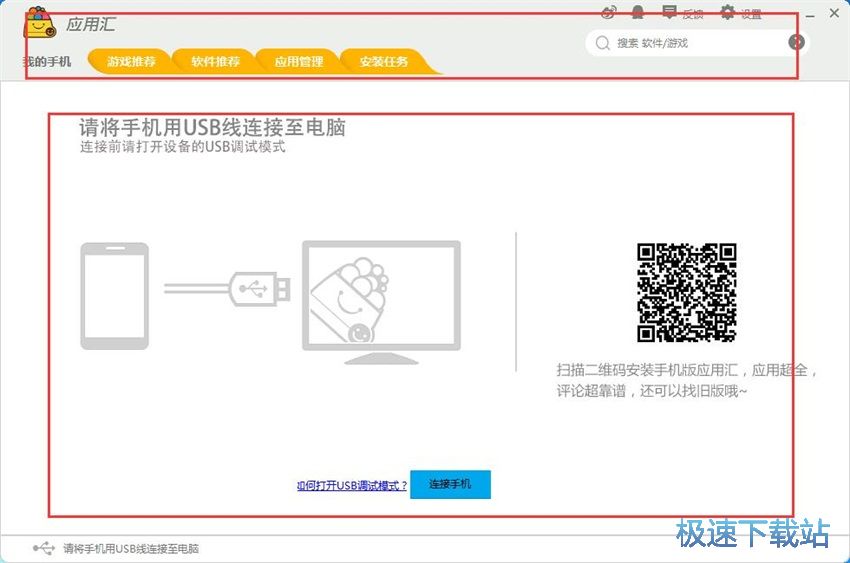Screen dimensions: 850x563
Task: Click the USB icon in the status bar
Action: [44, 548]
